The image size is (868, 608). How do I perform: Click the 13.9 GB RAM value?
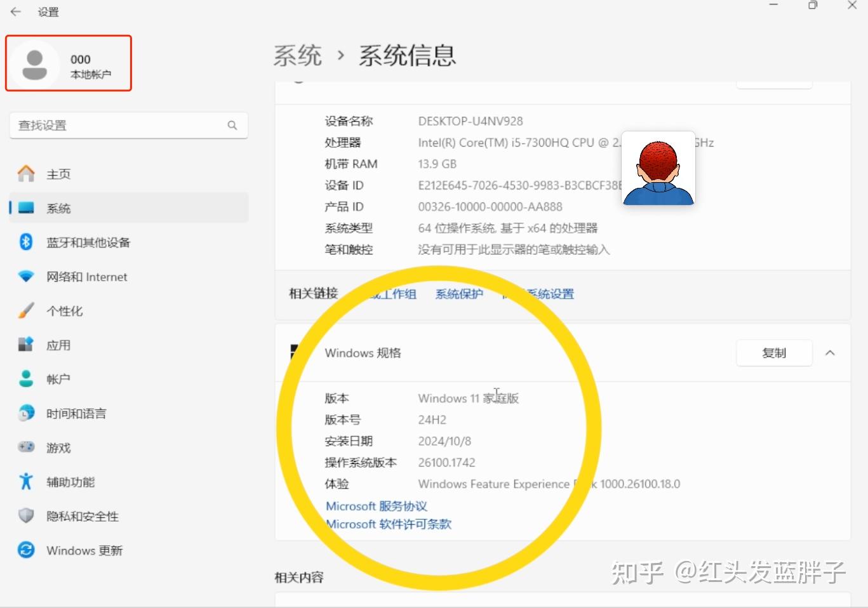437,164
